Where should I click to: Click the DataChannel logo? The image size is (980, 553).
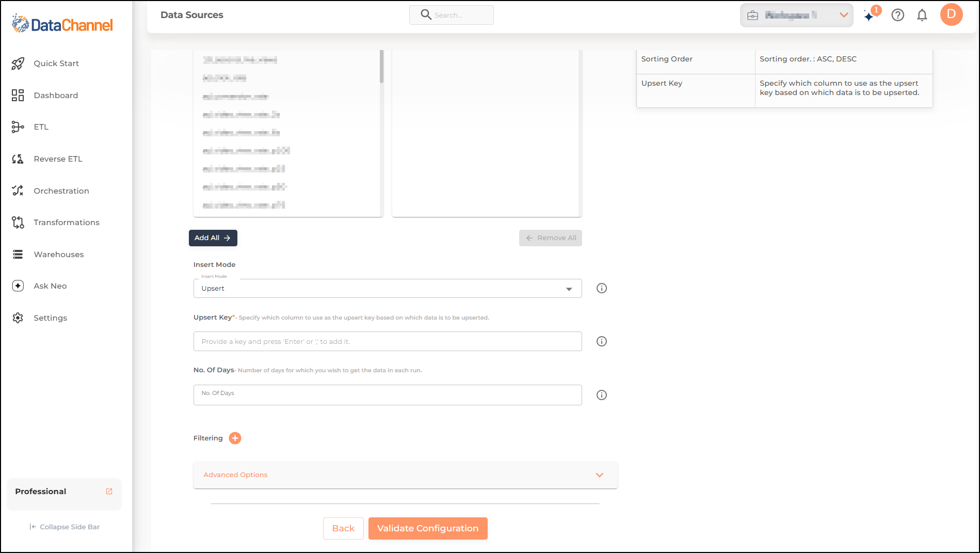(x=62, y=24)
